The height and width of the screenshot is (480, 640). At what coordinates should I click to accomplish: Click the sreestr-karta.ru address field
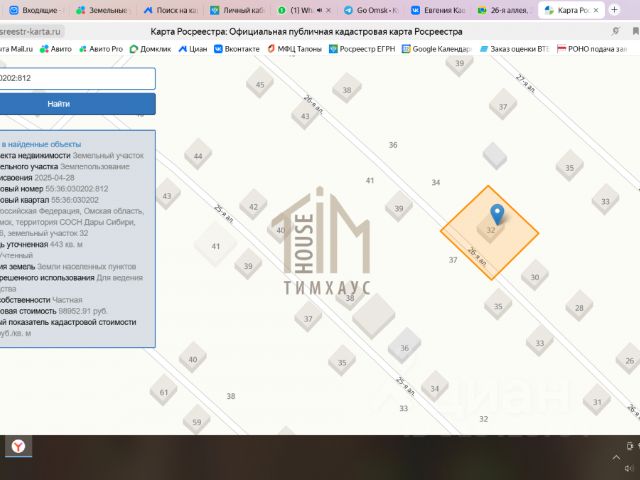pos(32,31)
